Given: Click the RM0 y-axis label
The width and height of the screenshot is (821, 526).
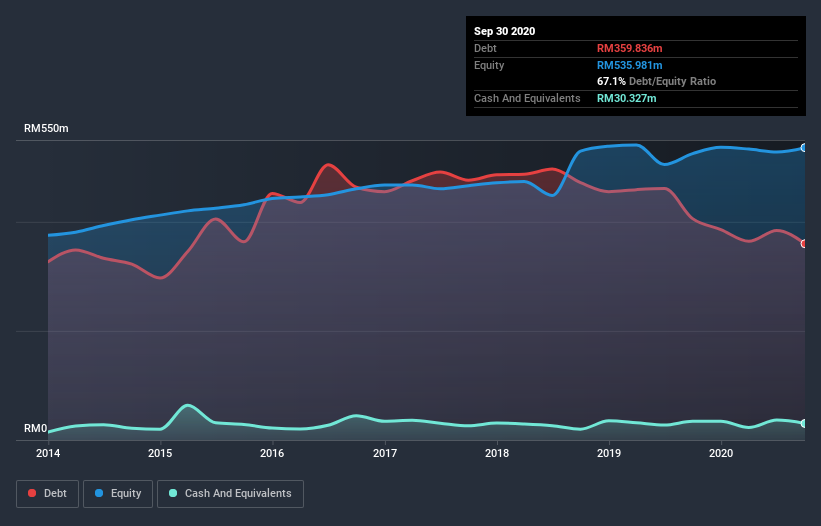Looking at the screenshot, I should pos(36,428).
